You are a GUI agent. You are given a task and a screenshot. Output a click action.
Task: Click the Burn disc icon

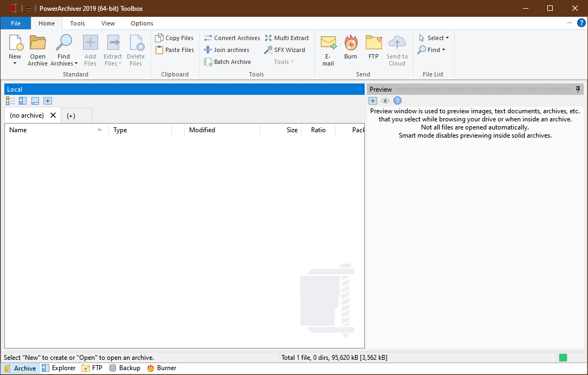tap(351, 43)
